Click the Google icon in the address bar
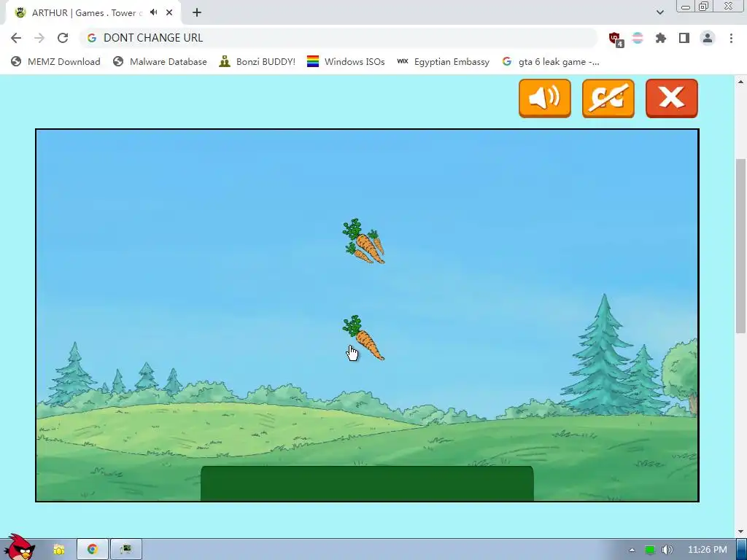This screenshot has height=560, width=747. point(92,38)
